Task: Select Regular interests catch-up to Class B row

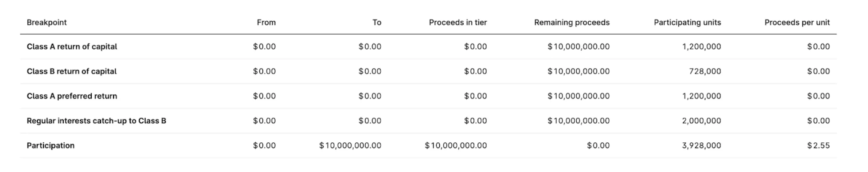Action: [428, 121]
